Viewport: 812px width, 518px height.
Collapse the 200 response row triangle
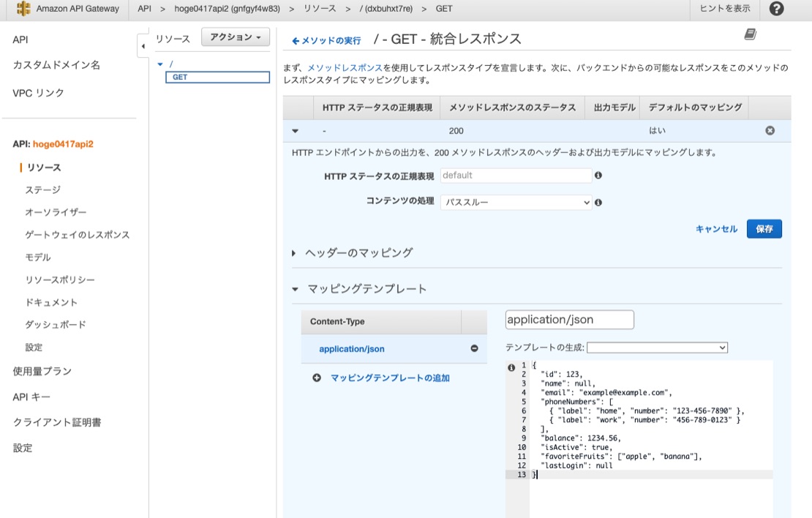pyautogui.click(x=296, y=130)
